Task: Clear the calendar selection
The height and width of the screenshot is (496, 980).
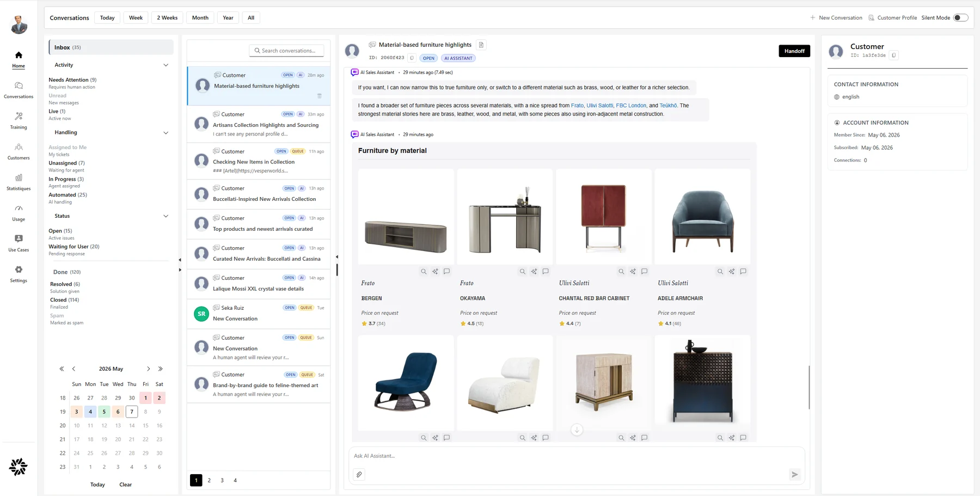Action: click(x=125, y=485)
